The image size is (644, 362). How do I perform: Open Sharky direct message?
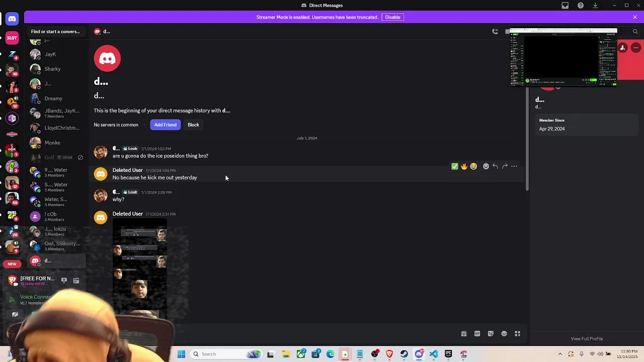point(56,69)
